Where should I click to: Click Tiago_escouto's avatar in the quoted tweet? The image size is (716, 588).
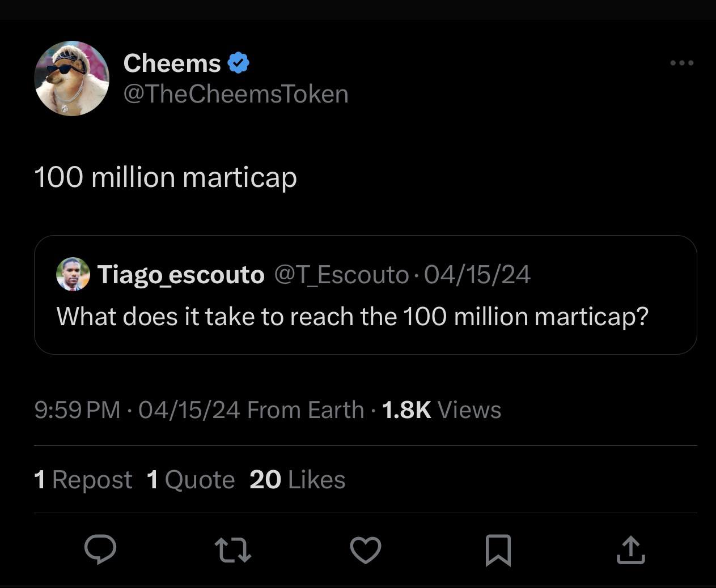73,275
